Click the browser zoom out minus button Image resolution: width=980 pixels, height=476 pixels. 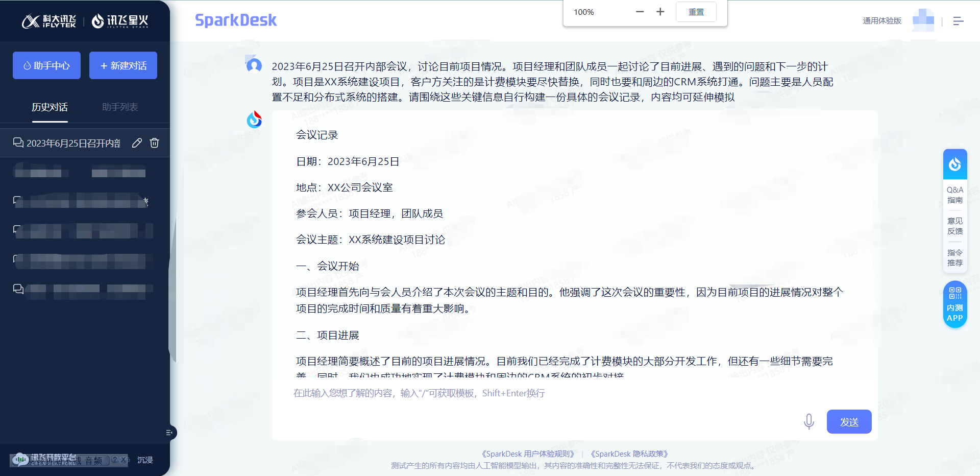pos(640,12)
